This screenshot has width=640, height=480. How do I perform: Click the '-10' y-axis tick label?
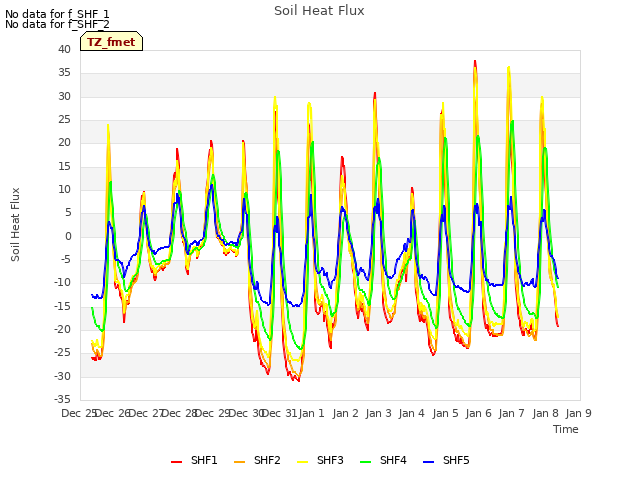coord(62,282)
